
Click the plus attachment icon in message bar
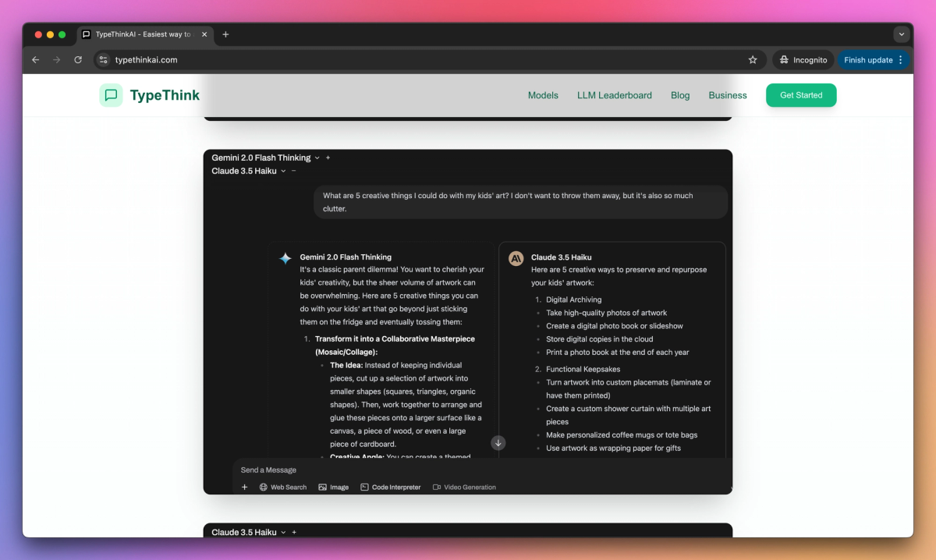click(244, 487)
